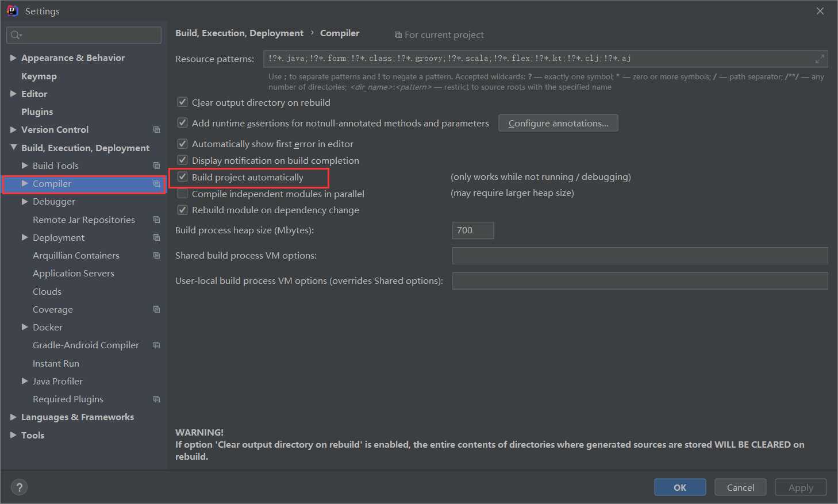Expand the Deployment node arrow
838x504 pixels.
[x=25, y=237]
